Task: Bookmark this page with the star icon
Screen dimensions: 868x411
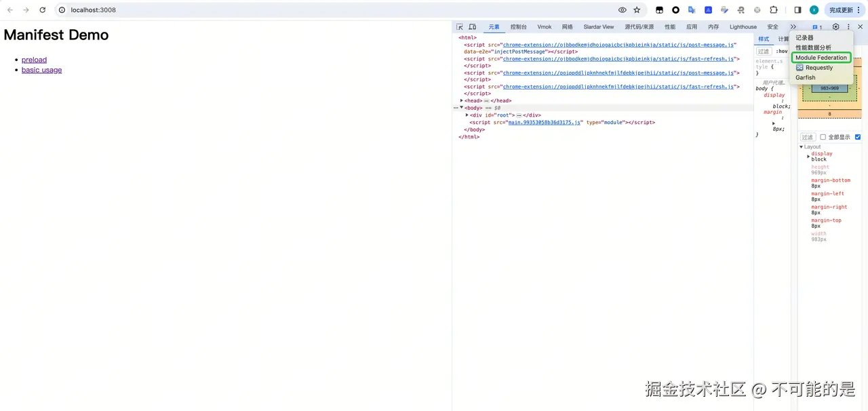Action: click(x=637, y=10)
